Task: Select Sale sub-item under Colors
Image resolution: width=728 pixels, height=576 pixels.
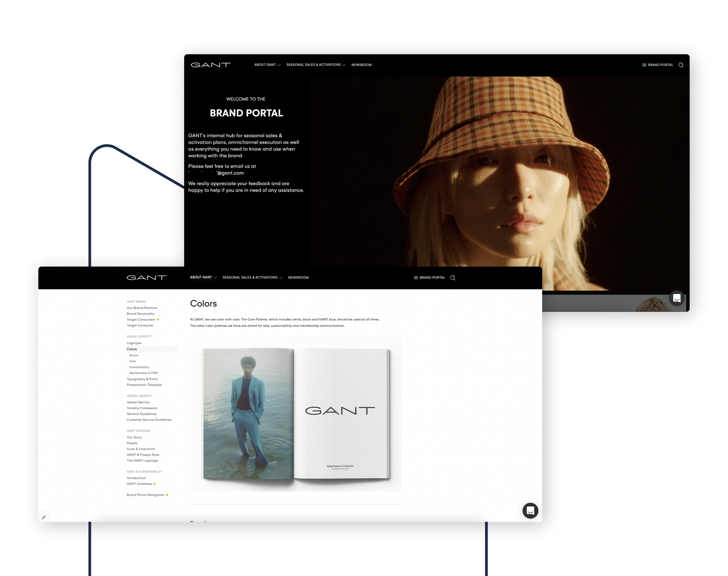Action: click(x=132, y=361)
